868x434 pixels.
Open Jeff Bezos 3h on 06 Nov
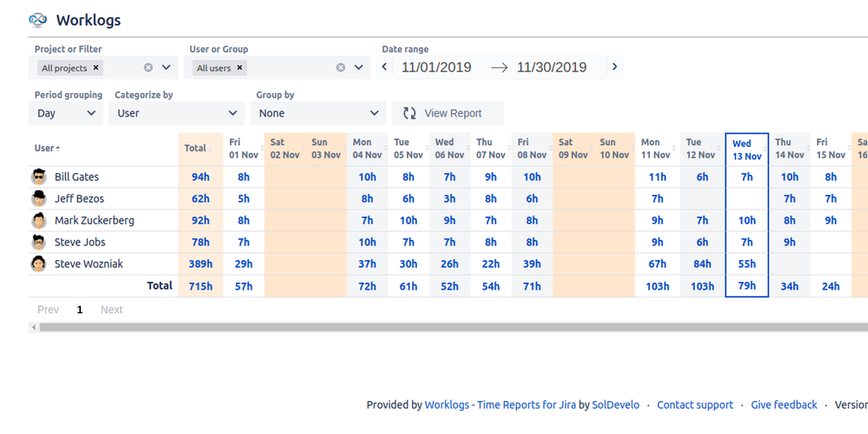pos(449,198)
